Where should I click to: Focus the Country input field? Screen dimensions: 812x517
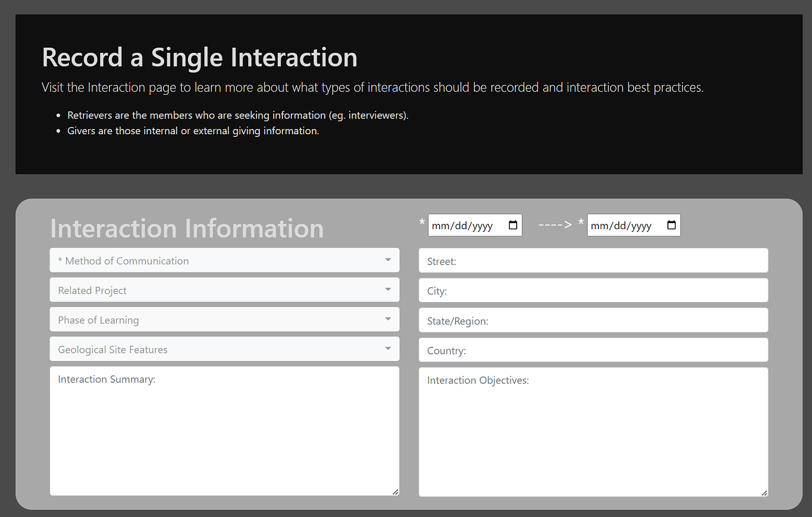click(593, 350)
